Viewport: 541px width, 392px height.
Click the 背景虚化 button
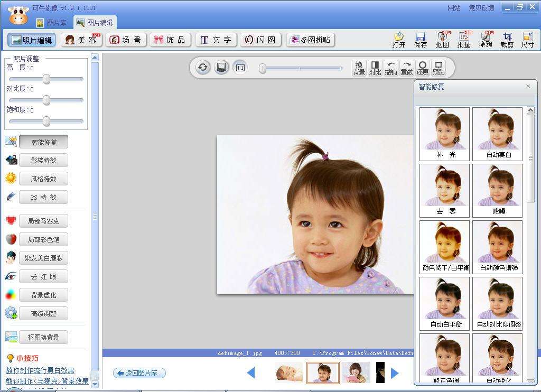[x=43, y=295]
